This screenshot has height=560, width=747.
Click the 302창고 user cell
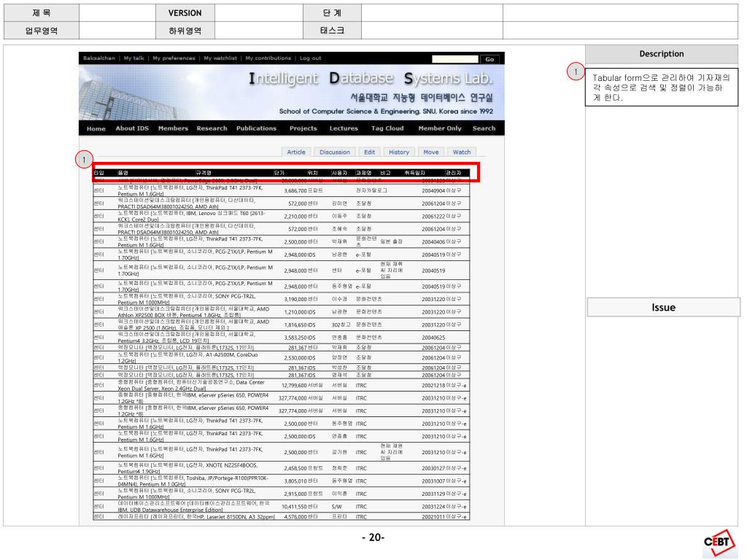tap(341, 324)
